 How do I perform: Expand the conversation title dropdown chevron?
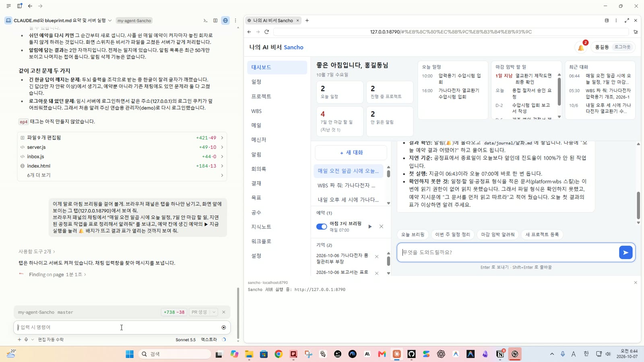pos(110,21)
